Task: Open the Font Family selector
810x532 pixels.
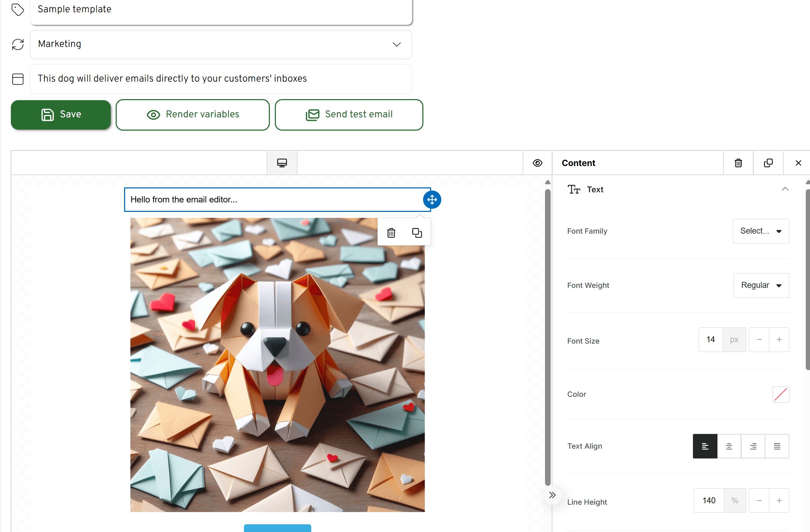Action: (x=761, y=231)
